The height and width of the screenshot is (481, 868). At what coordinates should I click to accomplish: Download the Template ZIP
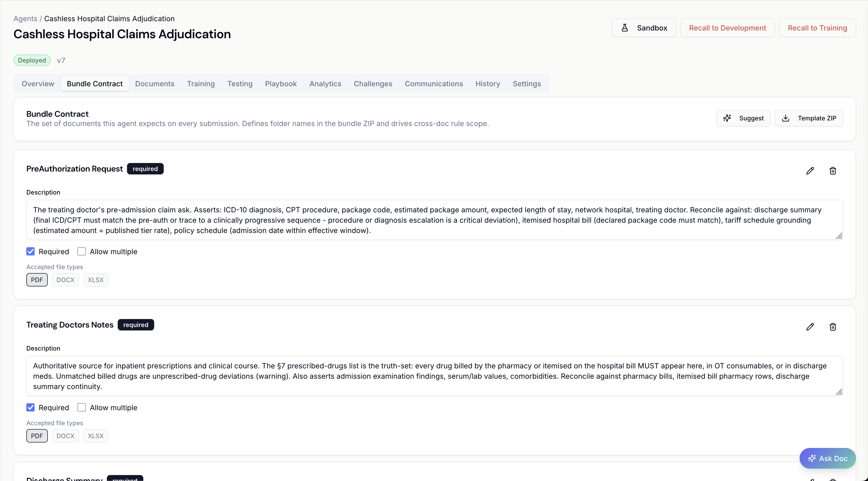(x=809, y=118)
